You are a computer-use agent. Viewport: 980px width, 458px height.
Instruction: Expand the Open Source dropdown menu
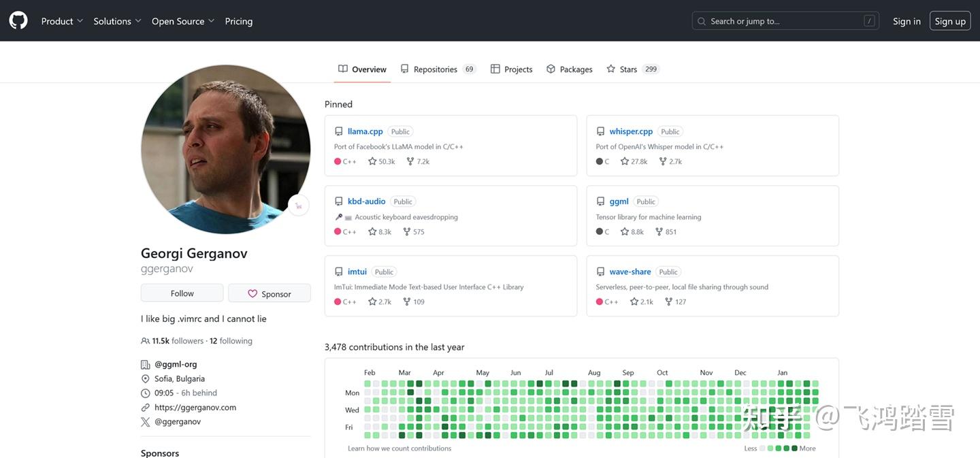tap(183, 21)
